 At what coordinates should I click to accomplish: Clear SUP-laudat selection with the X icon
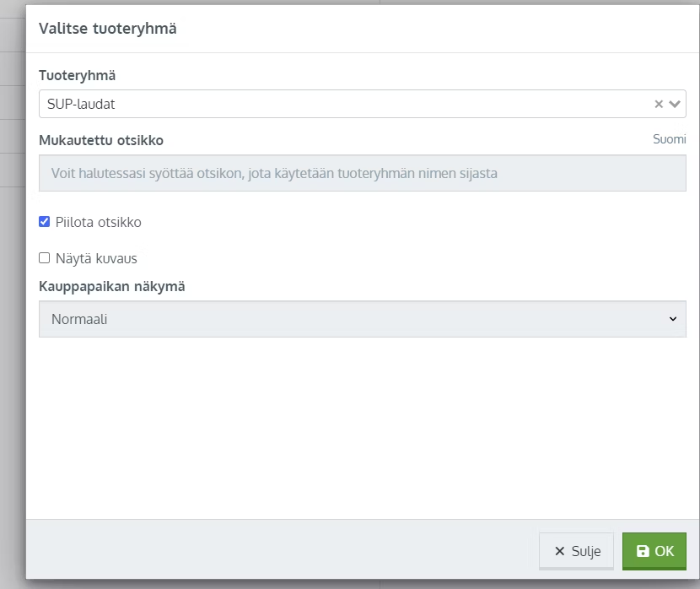(x=659, y=104)
